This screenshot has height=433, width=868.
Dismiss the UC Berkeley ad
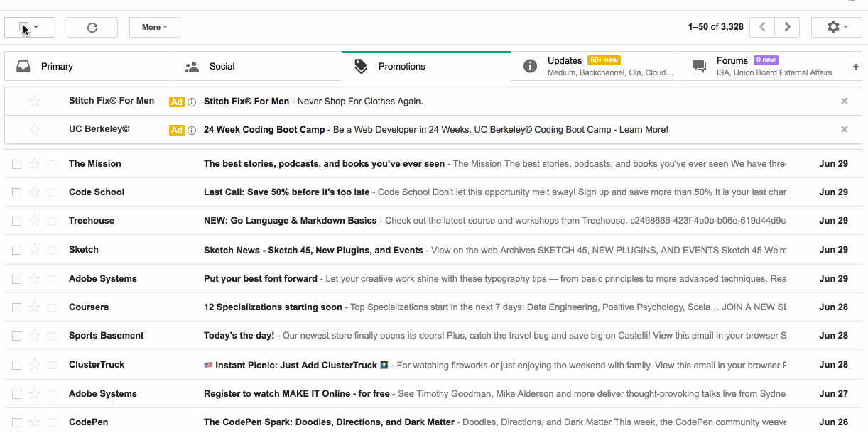845,129
